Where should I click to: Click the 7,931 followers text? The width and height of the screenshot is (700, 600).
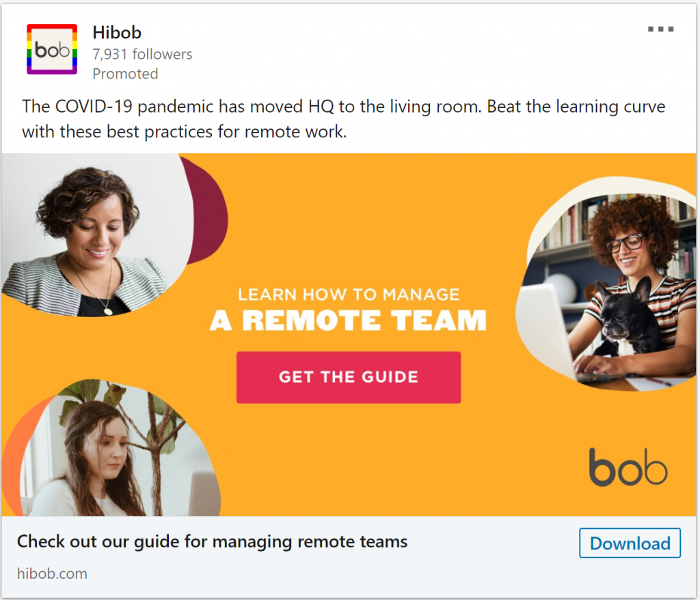[x=142, y=54]
